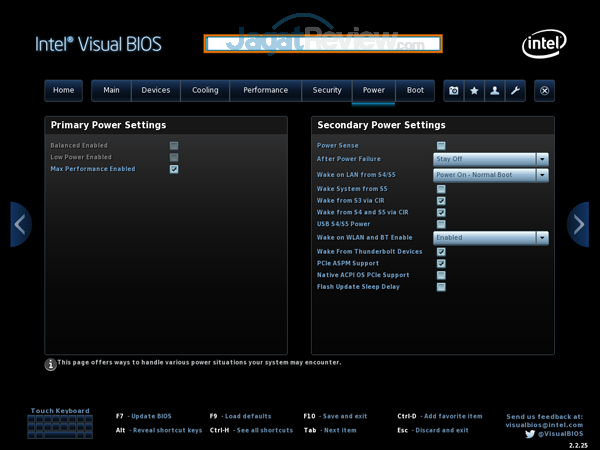Enable the Power Sense checkbox

point(441,146)
